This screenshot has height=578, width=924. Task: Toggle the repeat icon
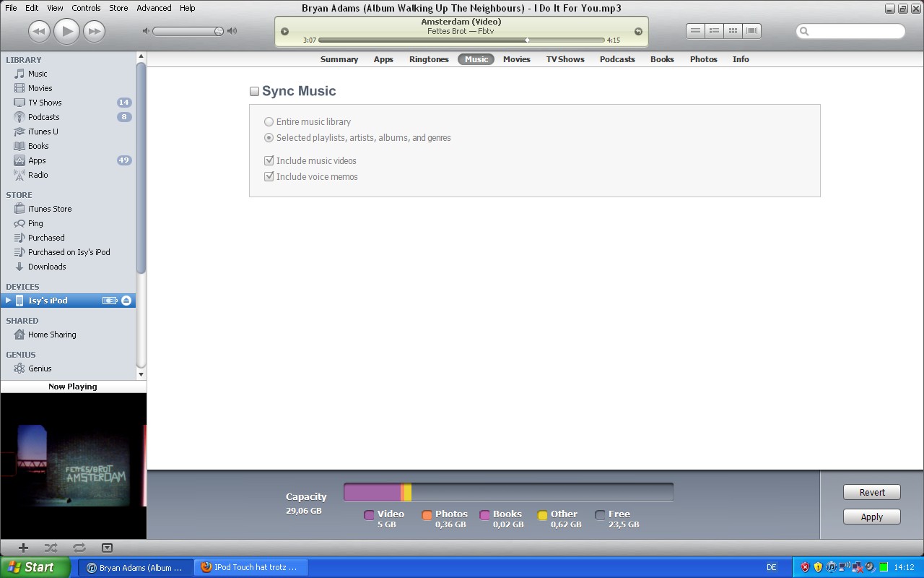(79, 548)
